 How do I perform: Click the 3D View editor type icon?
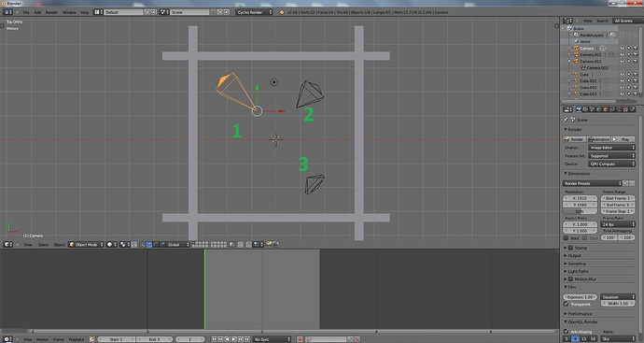tap(7, 244)
